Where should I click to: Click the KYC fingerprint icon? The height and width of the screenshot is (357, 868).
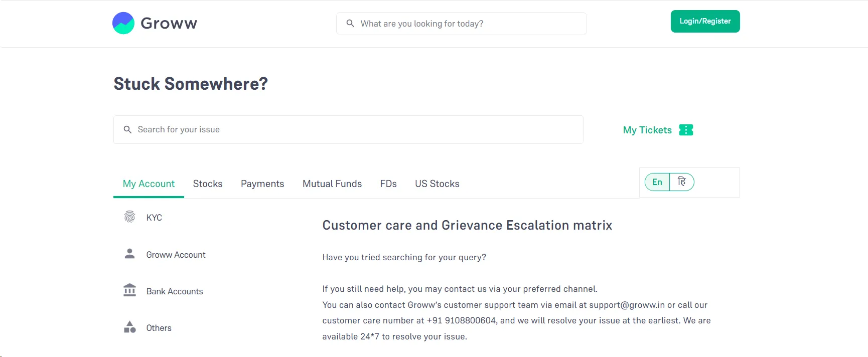pyautogui.click(x=129, y=217)
